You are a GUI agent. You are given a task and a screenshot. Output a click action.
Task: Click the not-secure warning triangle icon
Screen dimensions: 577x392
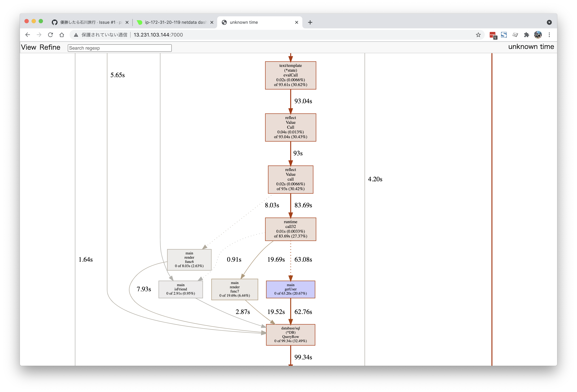tap(76, 35)
